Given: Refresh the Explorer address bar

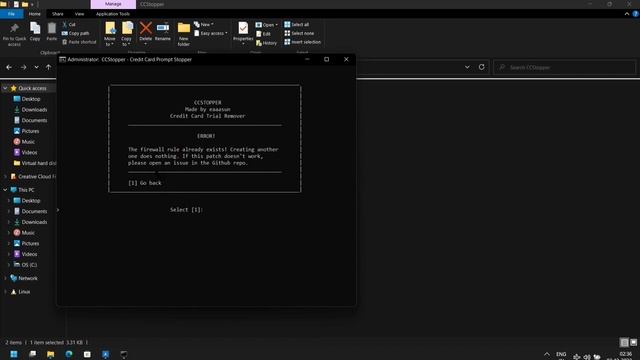Looking at the screenshot, I should [482, 67].
